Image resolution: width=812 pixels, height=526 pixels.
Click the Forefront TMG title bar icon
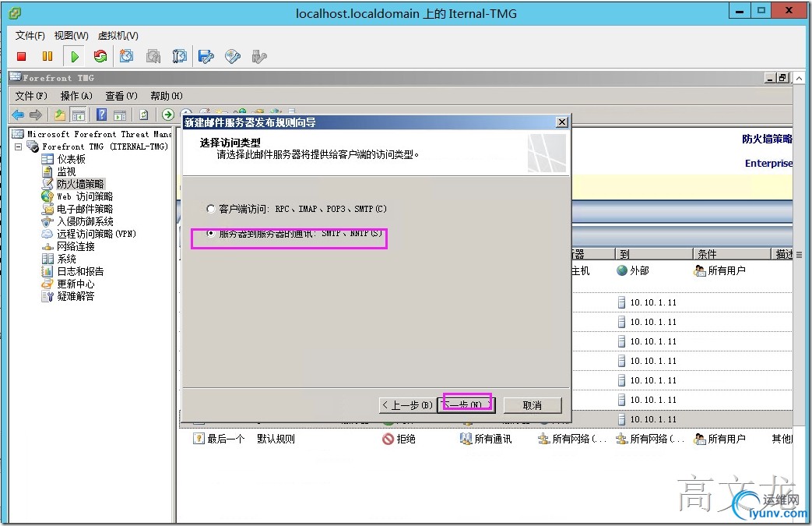click(x=16, y=77)
